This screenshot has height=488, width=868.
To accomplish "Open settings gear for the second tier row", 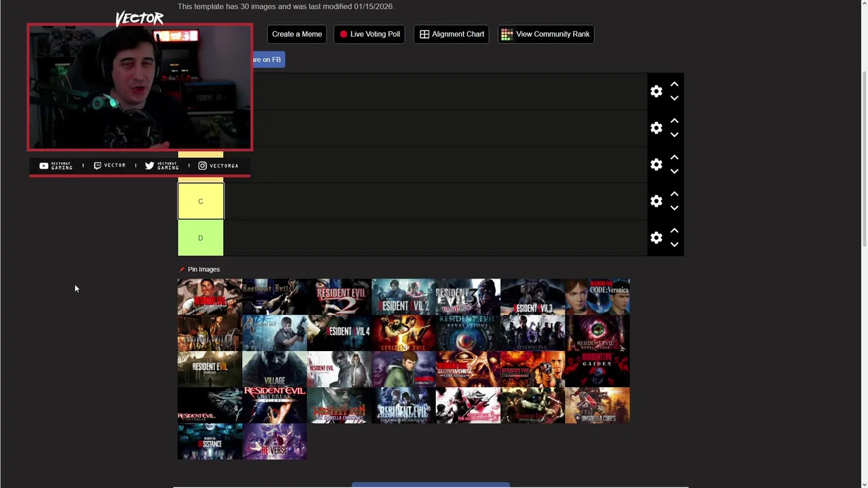I will [x=656, y=128].
